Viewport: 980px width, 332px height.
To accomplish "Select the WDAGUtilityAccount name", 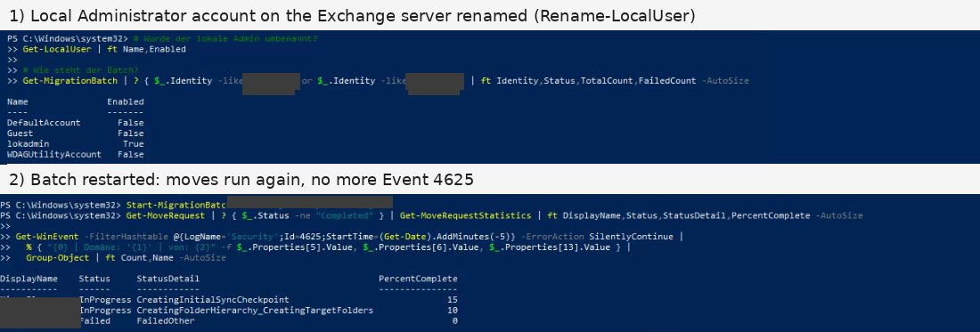I will (54, 155).
